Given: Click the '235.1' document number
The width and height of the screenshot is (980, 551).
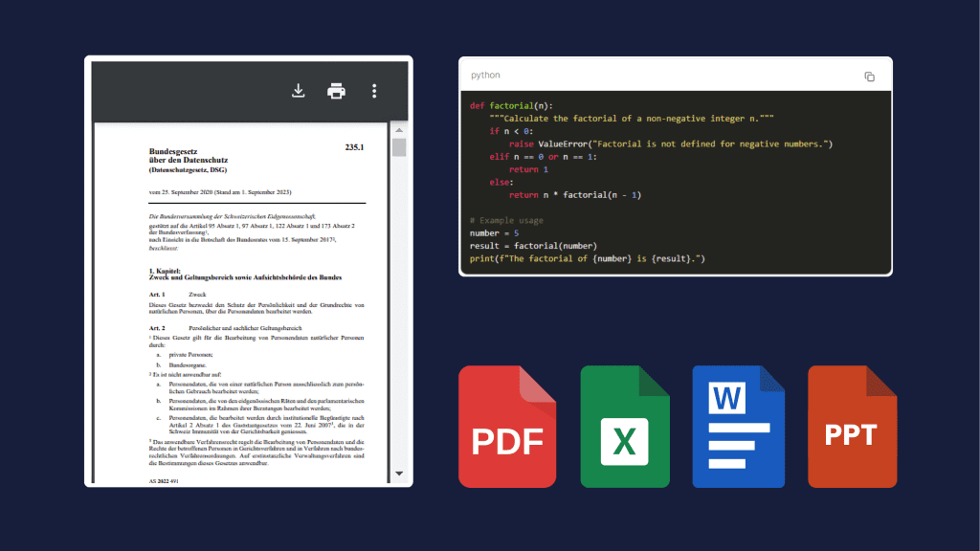Looking at the screenshot, I should (354, 147).
